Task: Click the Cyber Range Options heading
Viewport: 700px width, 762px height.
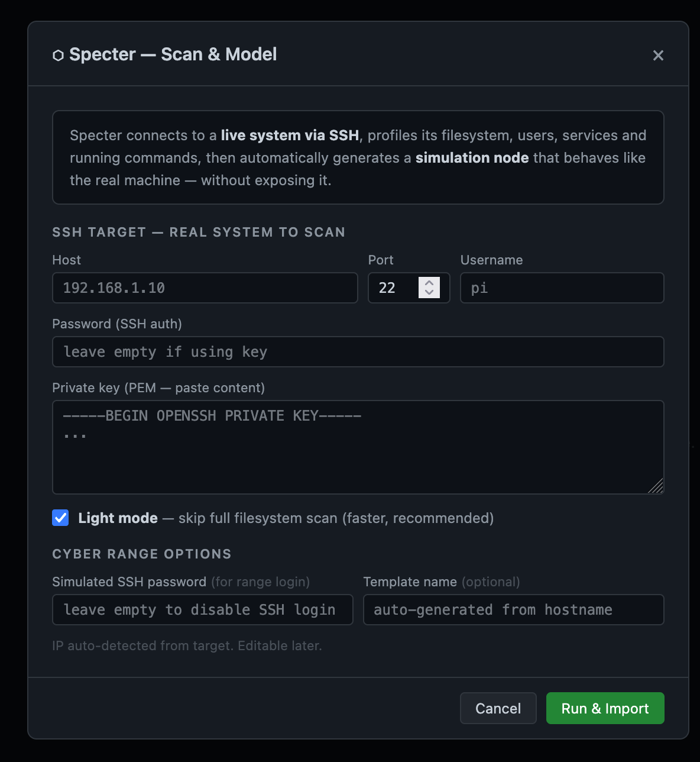Action: click(x=141, y=554)
